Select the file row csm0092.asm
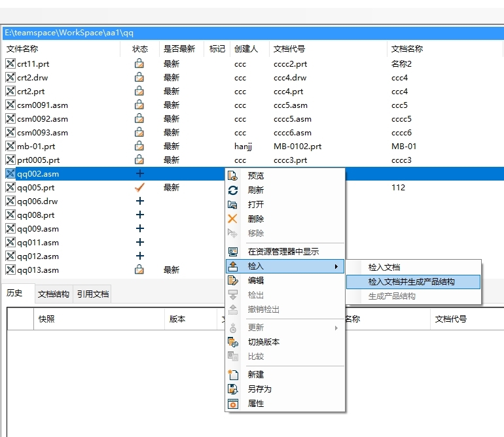This screenshot has width=504, height=437. coord(253,119)
